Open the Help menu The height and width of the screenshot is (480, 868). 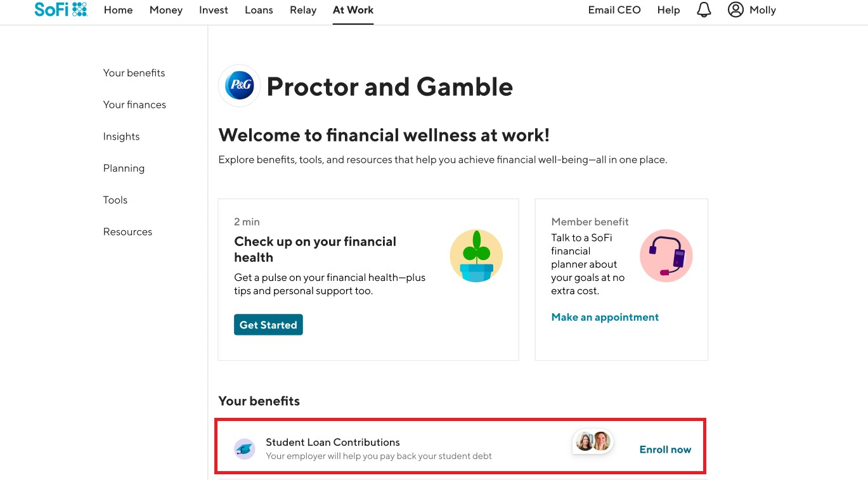668,10
